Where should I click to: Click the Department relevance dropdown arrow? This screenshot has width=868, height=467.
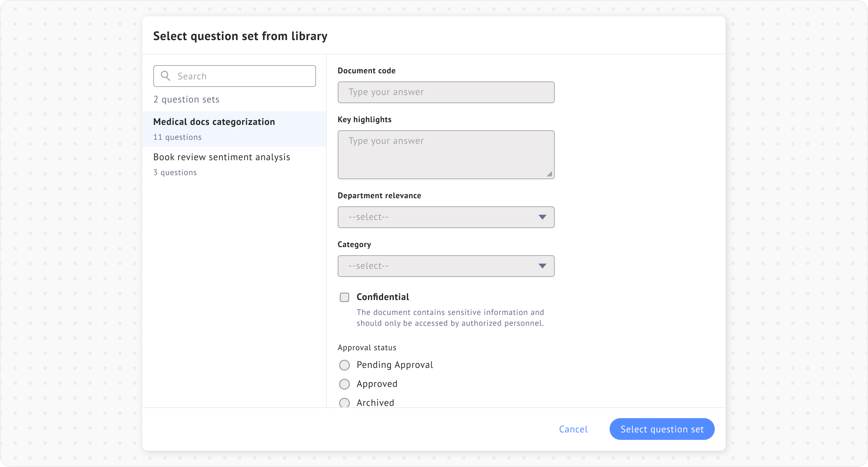tap(542, 217)
